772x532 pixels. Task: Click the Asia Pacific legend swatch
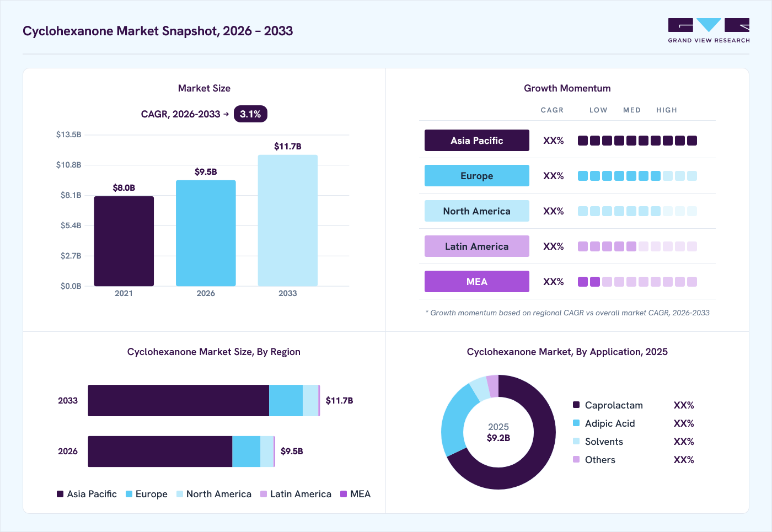[60, 494]
